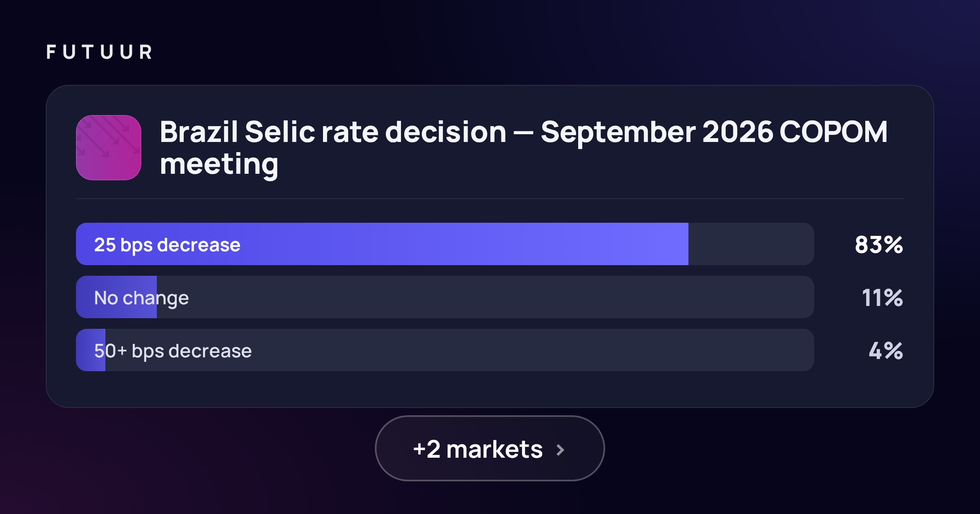Viewport: 980px width, 514px height.
Task: Click the empty card area below the bars
Action: click(x=490, y=389)
